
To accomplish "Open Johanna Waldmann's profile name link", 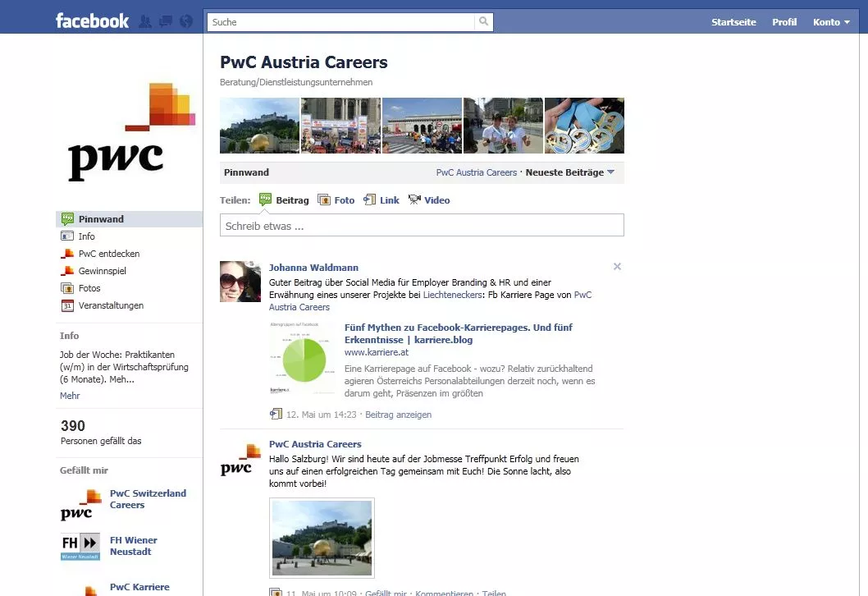I will click(313, 268).
